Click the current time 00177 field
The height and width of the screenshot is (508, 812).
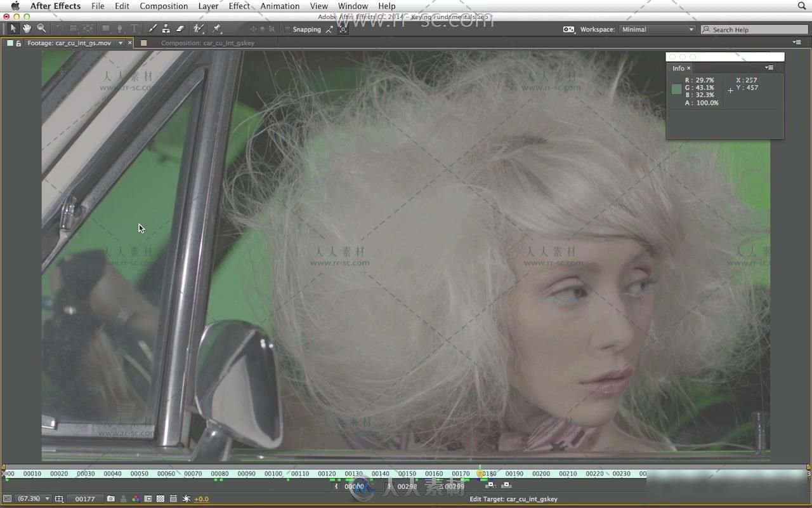pyautogui.click(x=85, y=499)
